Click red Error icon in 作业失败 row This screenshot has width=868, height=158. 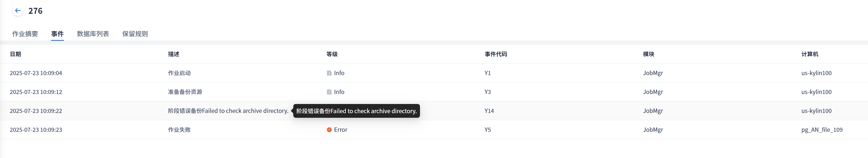[x=329, y=130]
